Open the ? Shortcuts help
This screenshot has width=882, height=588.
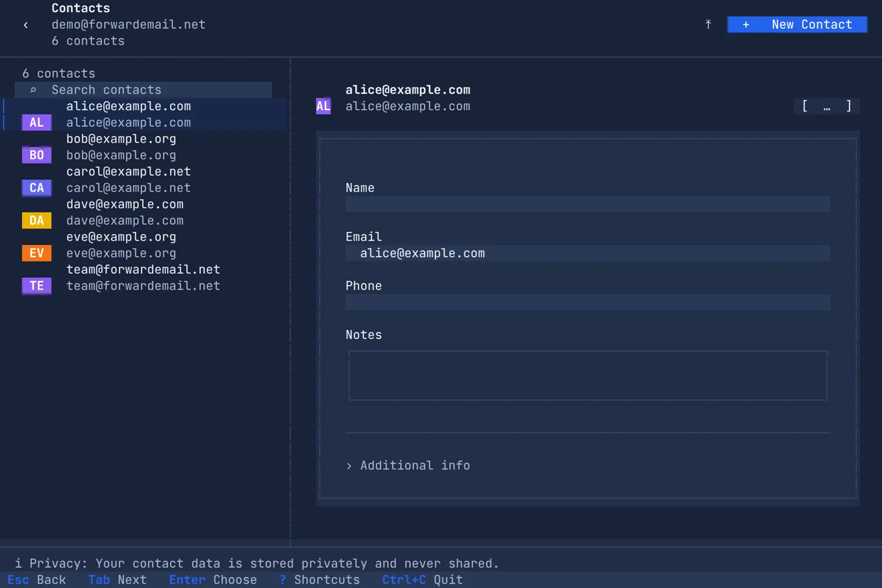[x=320, y=580]
